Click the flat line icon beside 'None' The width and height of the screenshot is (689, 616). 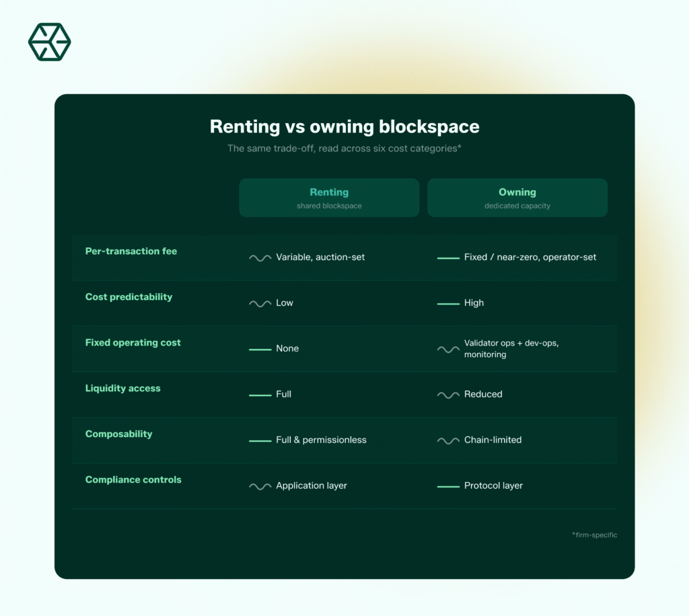(260, 349)
